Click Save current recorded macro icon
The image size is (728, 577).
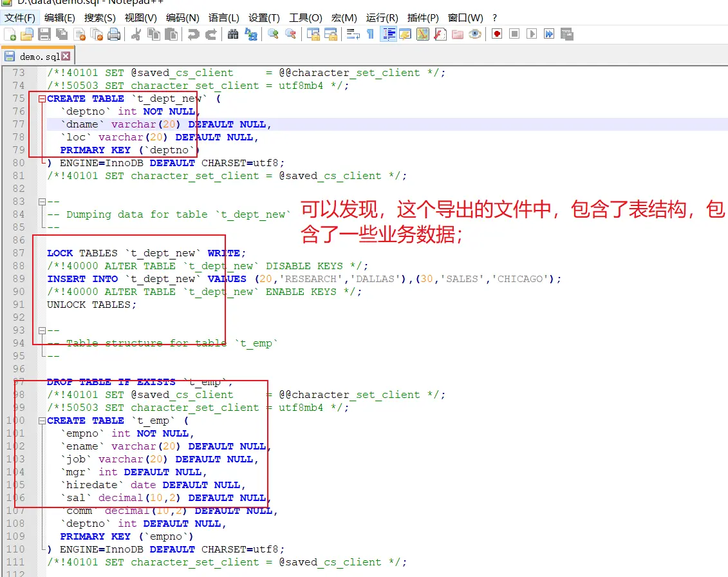(x=567, y=34)
